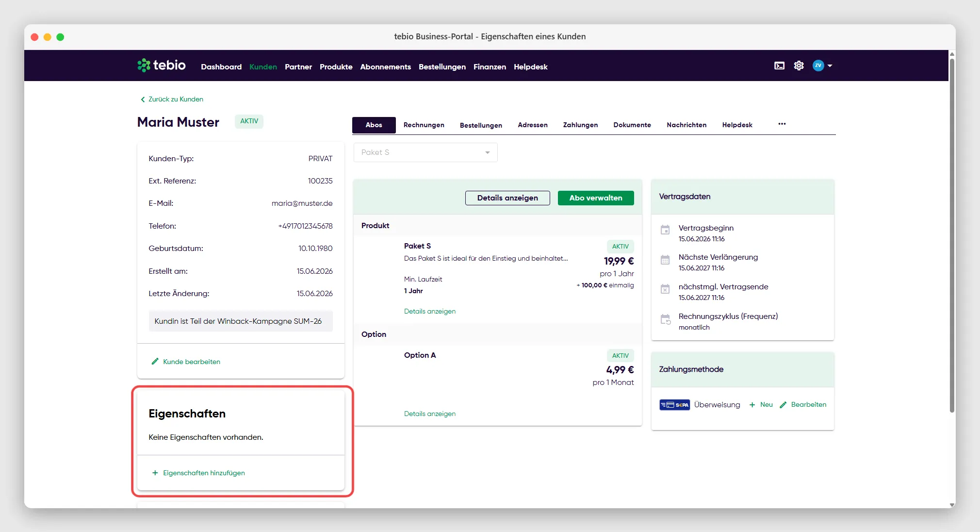980x532 pixels.
Task: Open the console terminal icon in header
Action: (x=779, y=66)
